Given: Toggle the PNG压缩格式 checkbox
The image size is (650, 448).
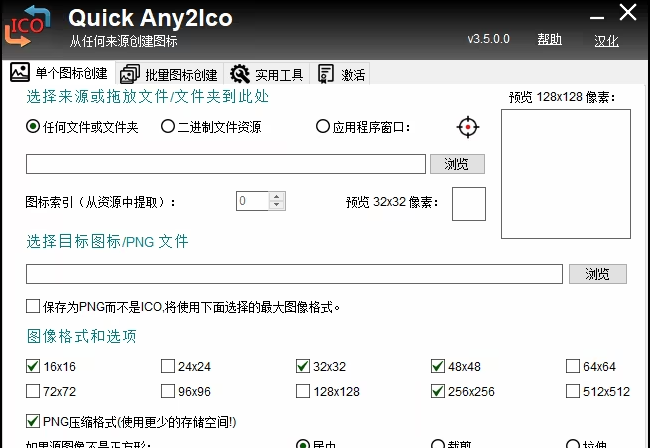Looking at the screenshot, I should tap(33, 421).
